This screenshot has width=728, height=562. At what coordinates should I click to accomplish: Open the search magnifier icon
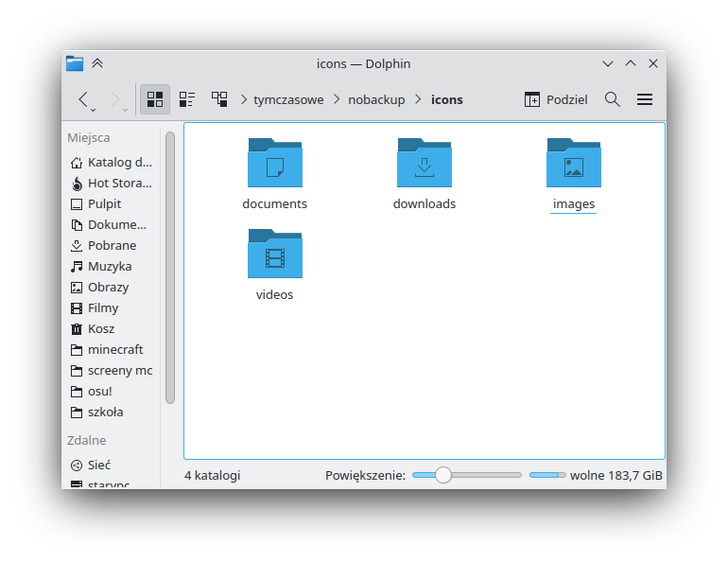coord(613,99)
